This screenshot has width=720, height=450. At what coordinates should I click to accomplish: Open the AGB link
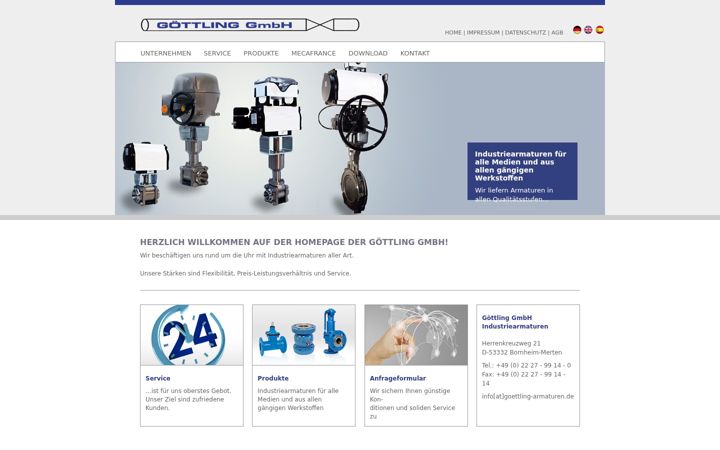tap(557, 33)
